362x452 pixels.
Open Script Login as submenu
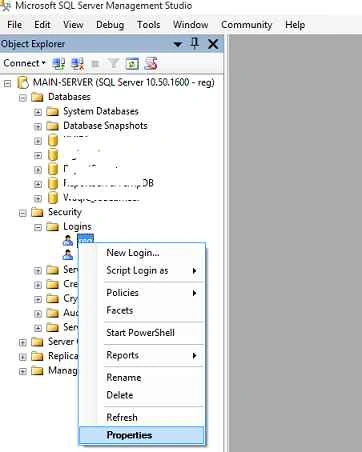point(141,271)
